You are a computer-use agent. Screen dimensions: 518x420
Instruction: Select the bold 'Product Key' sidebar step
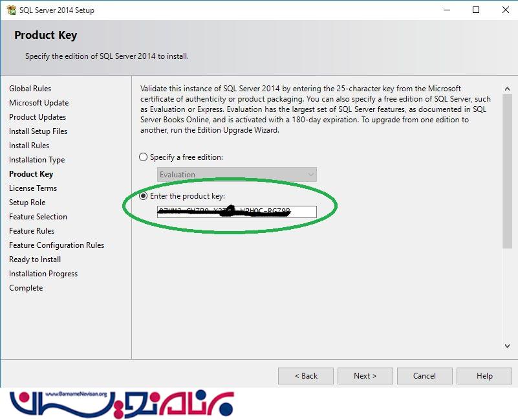[31, 174]
